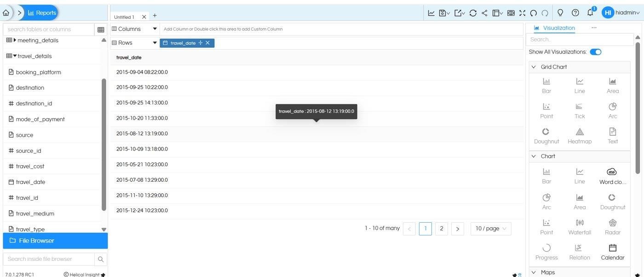Select Point under Grid Chart

tap(546, 111)
